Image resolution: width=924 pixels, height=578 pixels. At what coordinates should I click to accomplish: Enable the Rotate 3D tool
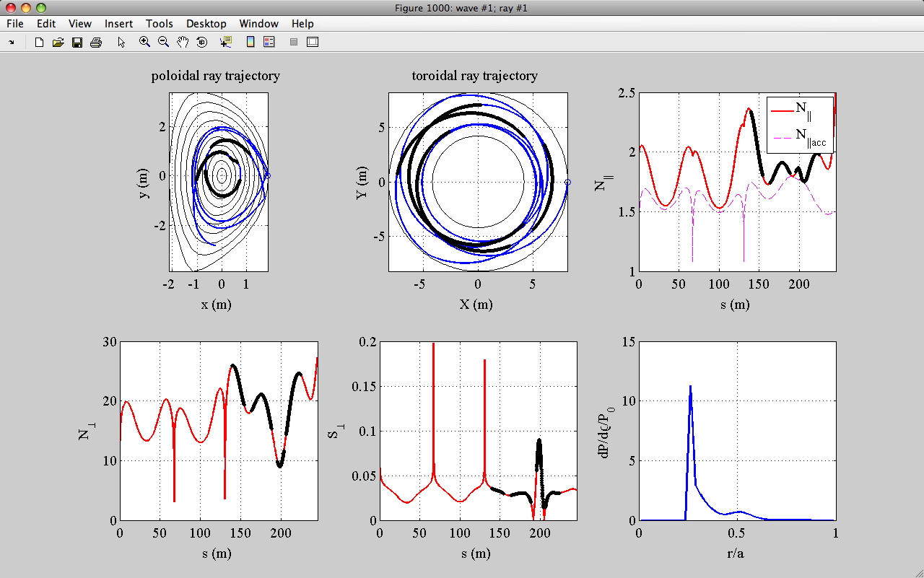click(201, 43)
